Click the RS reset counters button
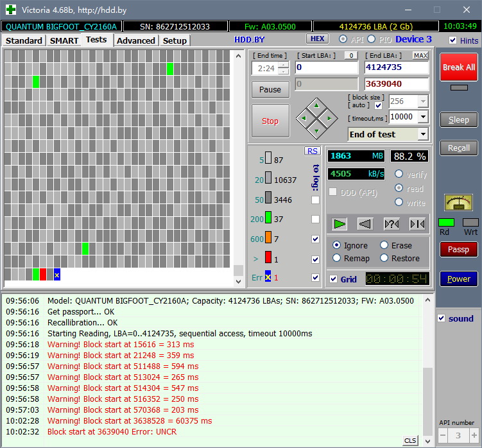482x448 pixels. click(312, 151)
